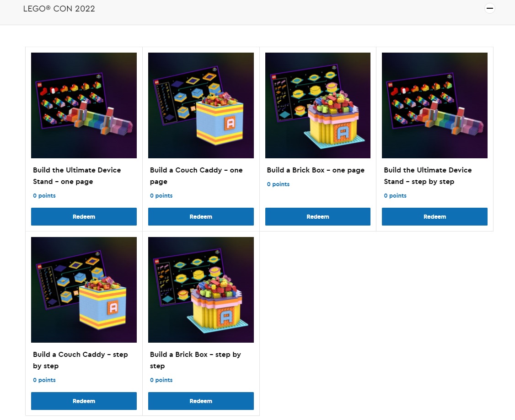Collapse the LEGO CON 2022 section
The width and height of the screenshot is (515, 420).
(x=490, y=8)
